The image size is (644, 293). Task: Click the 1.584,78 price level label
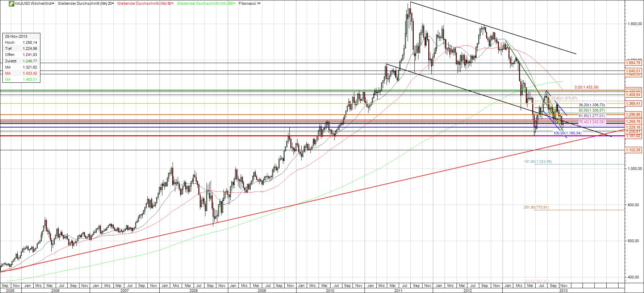(633, 63)
